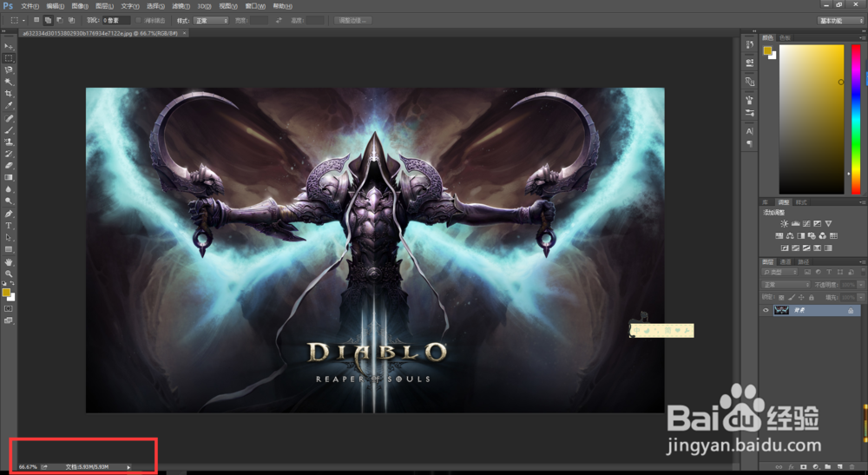The image size is (868, 475).
Task: Toggle lock transparent pixels
Action: [781, 297]
